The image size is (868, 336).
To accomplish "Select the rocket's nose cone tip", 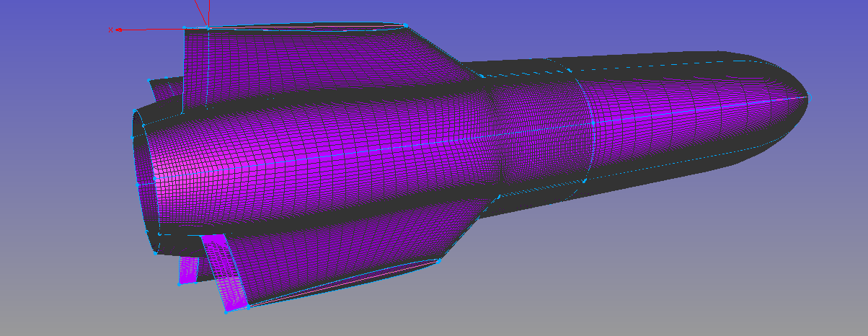I will point(807,96).
